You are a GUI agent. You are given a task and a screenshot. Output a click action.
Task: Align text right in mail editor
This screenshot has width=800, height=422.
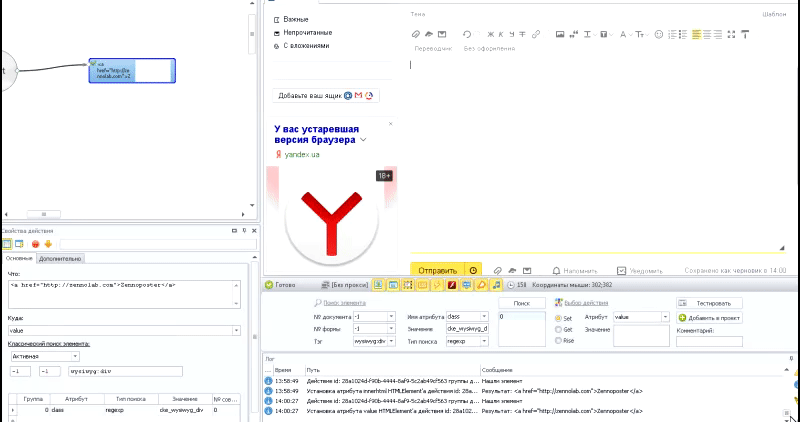click(718, 35)
